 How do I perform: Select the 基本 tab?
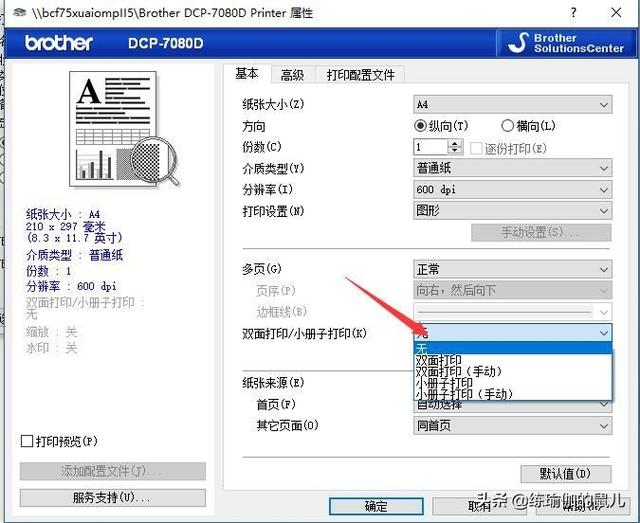(247, 73)
